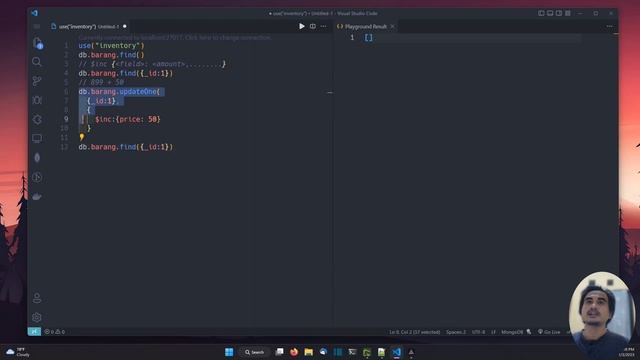Click line 1 use("inventory") code
The image size is (640, 360).
tap(111, 46)
